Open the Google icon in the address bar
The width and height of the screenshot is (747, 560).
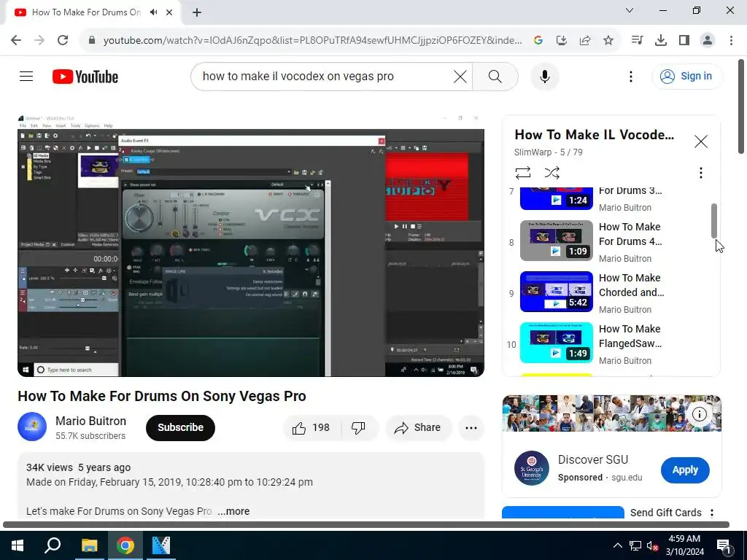[x=538, y=40]
